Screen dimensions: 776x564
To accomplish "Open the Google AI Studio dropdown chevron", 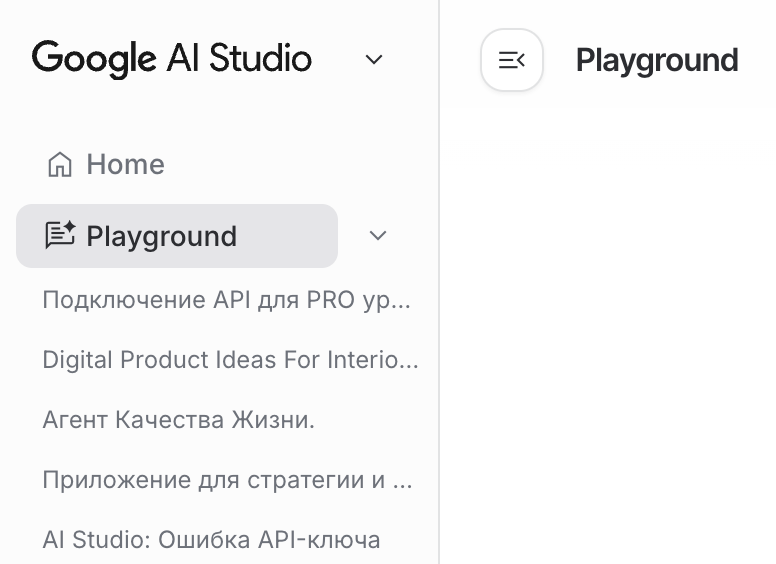I will coord(374,60).
